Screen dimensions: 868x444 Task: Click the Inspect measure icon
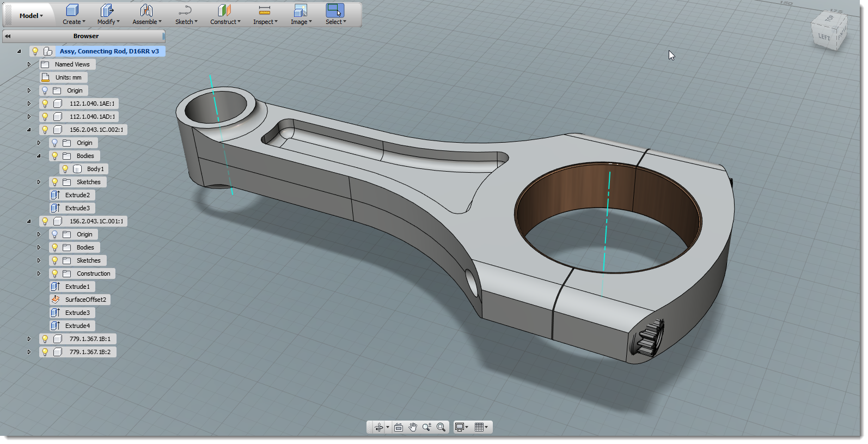click(264, 10)
